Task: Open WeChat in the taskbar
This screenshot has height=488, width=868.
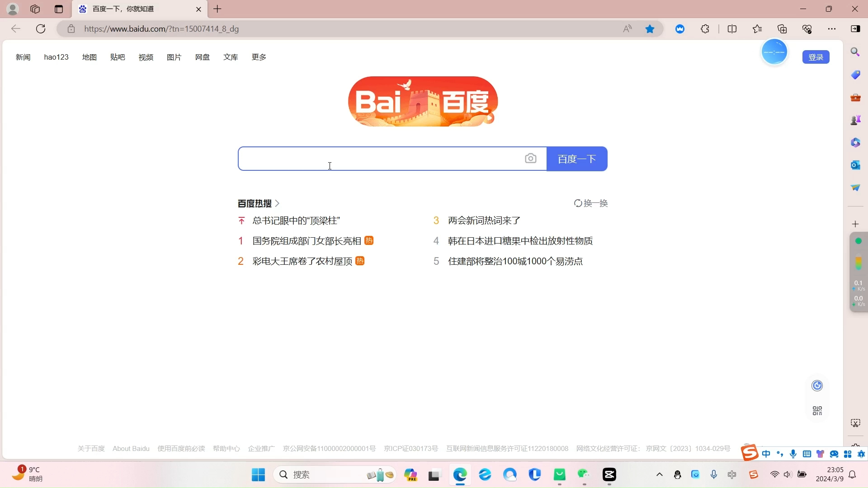Action: 584,475
